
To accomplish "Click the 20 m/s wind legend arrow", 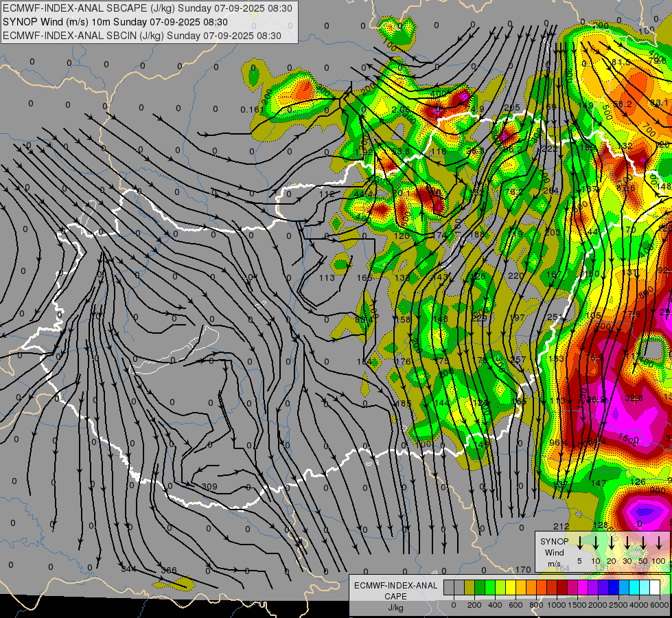I will (612, 542).
